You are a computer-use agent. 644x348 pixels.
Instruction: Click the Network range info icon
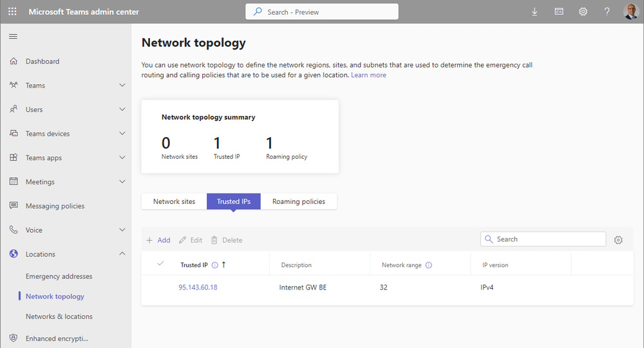pos(429,265)
